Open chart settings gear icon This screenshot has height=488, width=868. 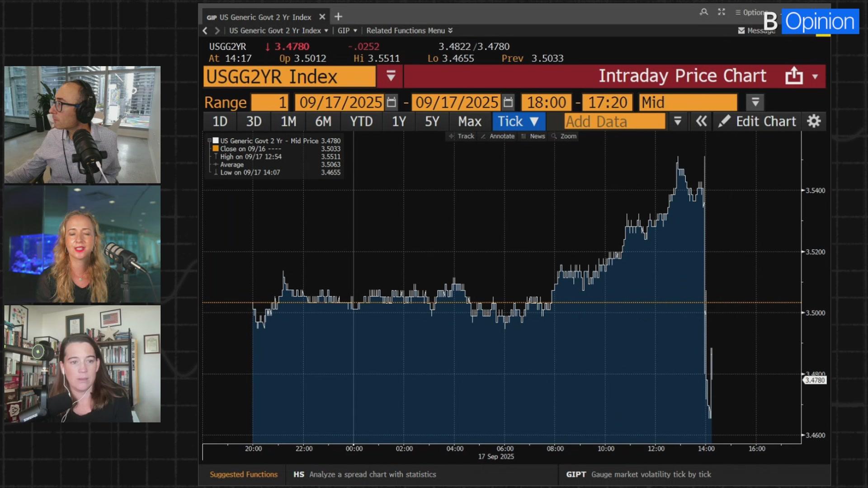[x=814, y=122]
